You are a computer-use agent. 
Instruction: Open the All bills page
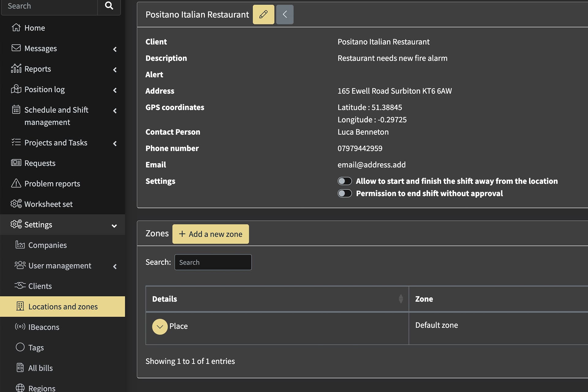40,368
